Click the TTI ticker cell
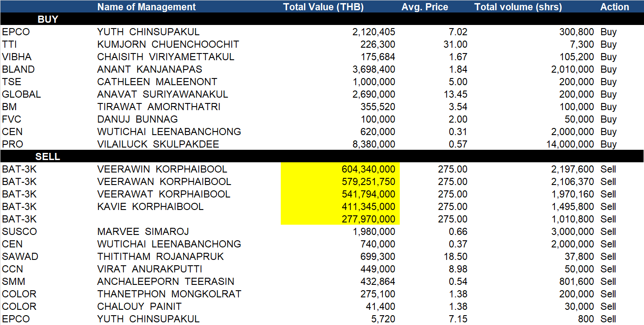Image resolution: width=644 pixels, height=325 pixels. pyautogui.click(x=10, y=44)
